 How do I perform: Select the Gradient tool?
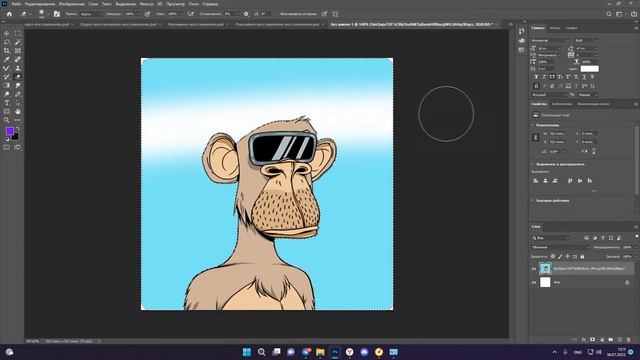tap(7, 85)
